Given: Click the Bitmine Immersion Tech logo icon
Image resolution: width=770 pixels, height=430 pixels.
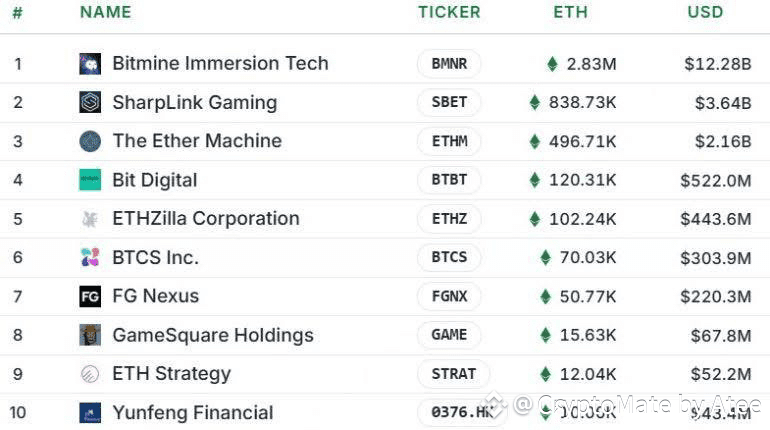Looking at the screenshot, I should [x=90, y=64].
